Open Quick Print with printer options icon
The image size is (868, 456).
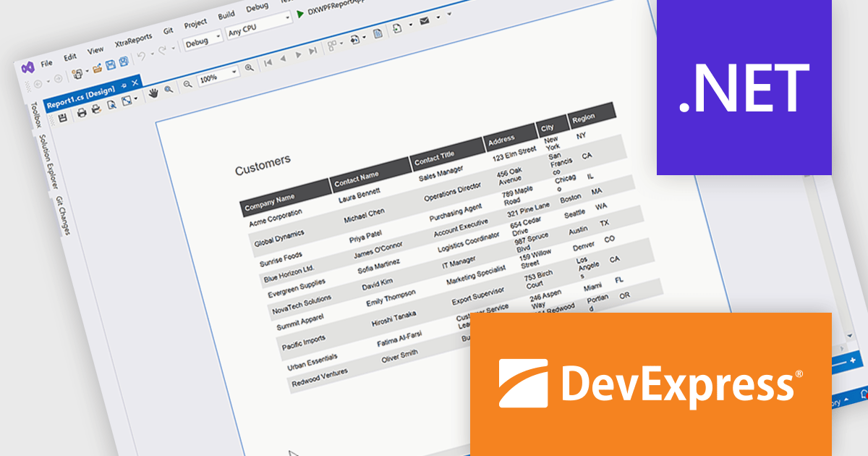95,109
